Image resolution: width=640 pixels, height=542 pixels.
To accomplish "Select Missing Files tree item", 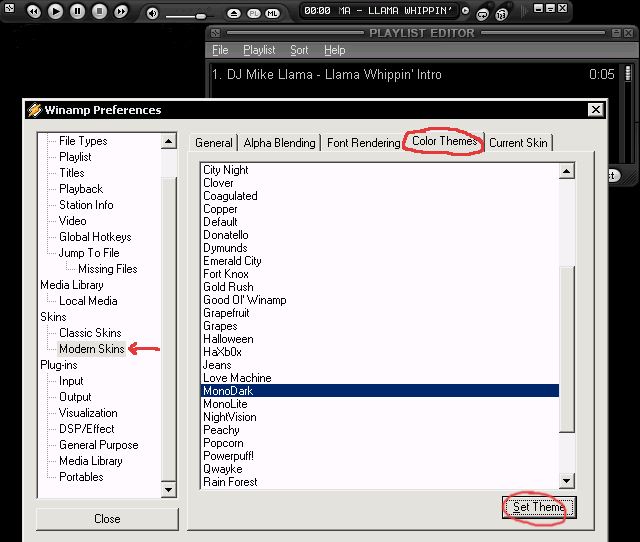I will click(x=108, y=269).
